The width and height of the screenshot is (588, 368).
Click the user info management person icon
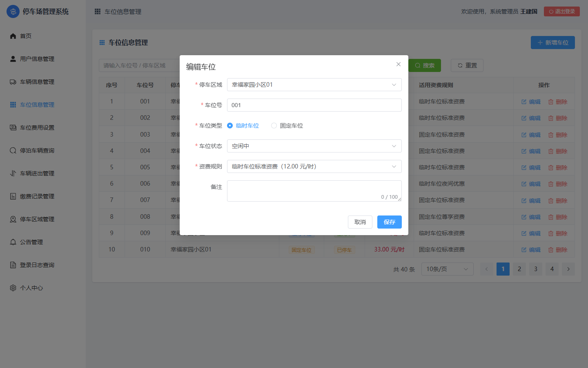[13, 59]
